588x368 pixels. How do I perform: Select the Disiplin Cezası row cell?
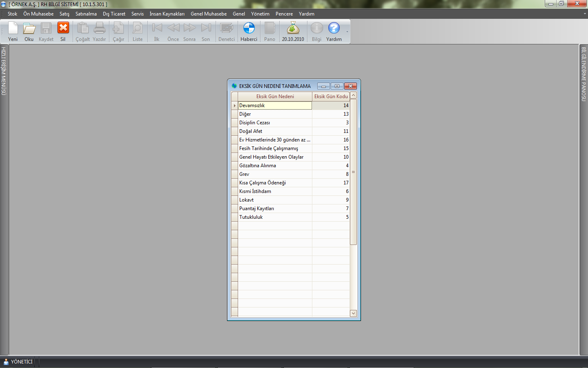(x=275, y=123)
